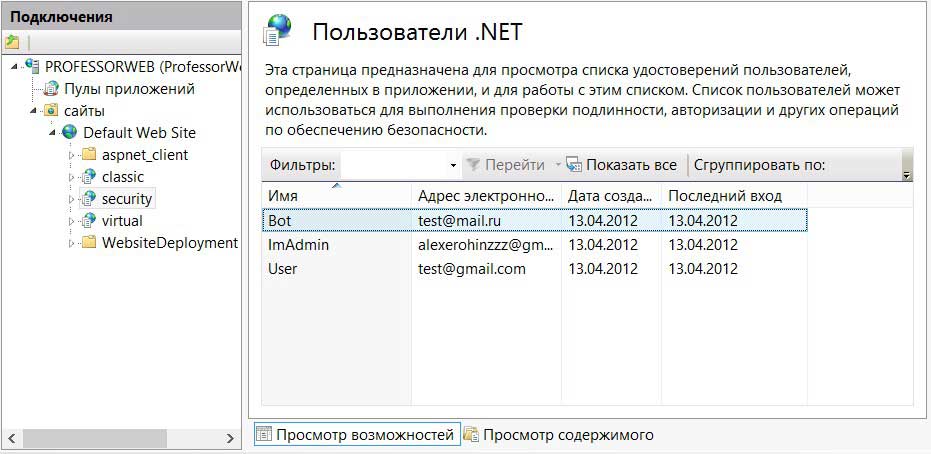Expand the security application node
This screenshot has width=931, height=454.
point(72,199)
